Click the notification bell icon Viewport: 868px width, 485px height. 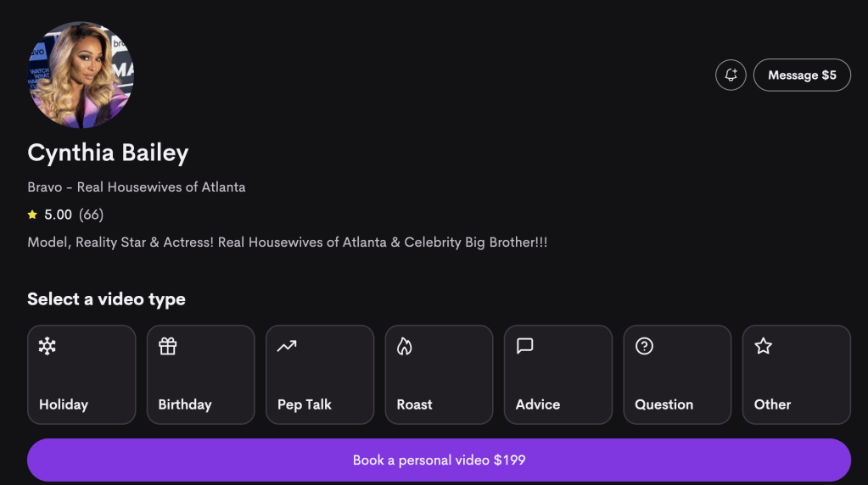click(731, 75)
